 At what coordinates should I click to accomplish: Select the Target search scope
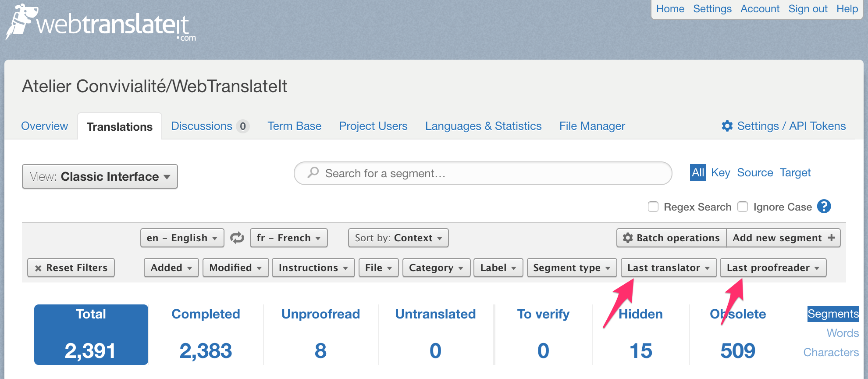(795, 172)
